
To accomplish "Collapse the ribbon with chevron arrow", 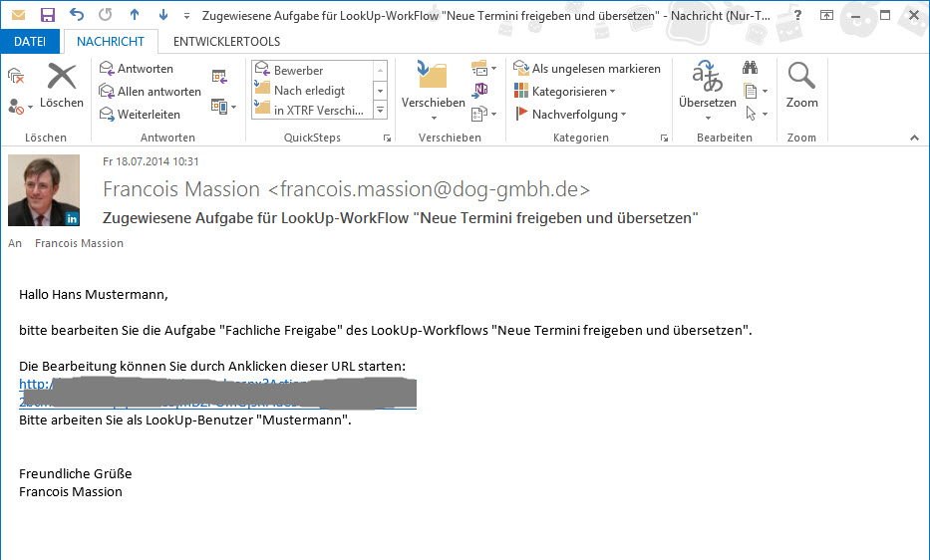I will [x=914, y=138].
